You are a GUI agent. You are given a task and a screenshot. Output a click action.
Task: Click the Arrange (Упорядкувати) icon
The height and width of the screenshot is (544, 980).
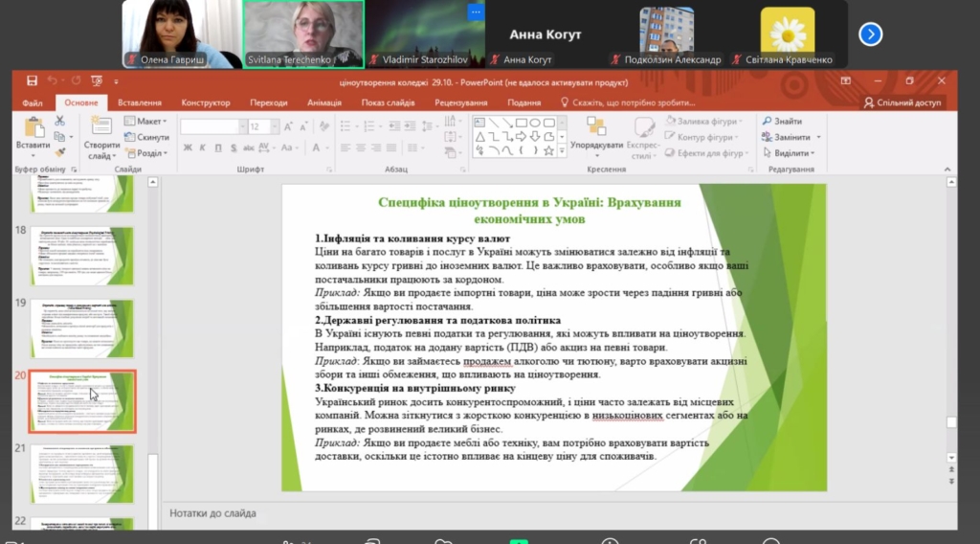(596, 127)
